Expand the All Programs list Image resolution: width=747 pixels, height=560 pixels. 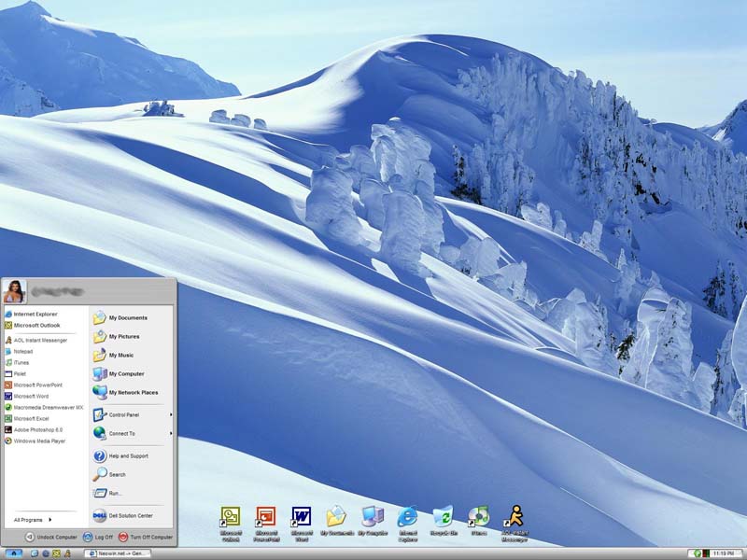coord(33,519)
